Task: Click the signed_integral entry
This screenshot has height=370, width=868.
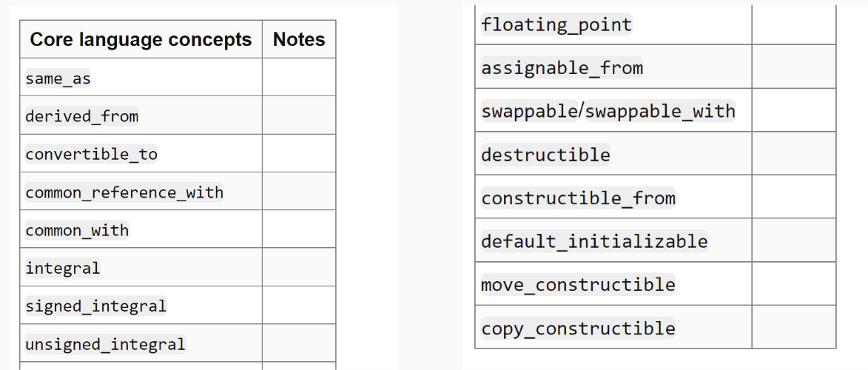Action: (95, 306)
